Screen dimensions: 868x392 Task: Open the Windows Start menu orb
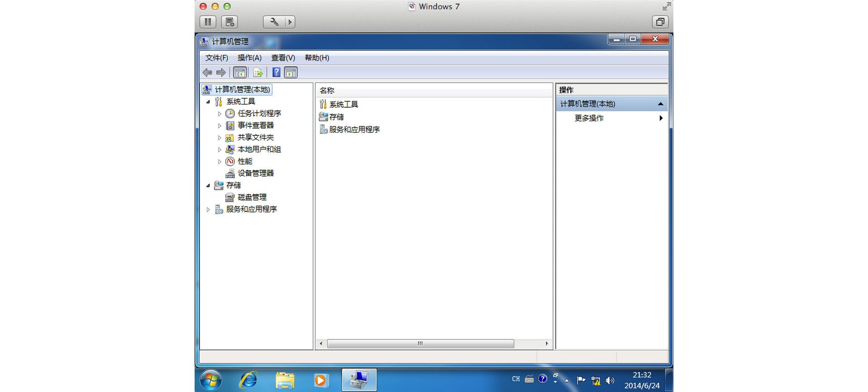211,380
